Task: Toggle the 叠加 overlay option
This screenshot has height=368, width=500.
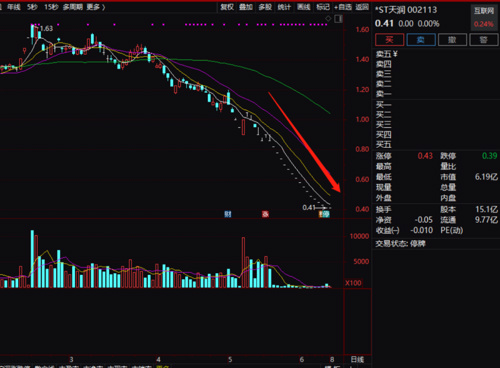Action: pos(246,7)
